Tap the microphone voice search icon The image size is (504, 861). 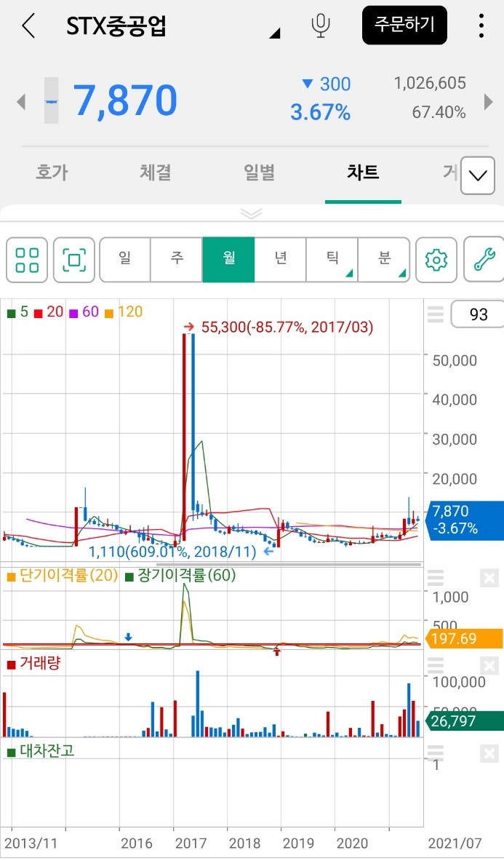320,25
